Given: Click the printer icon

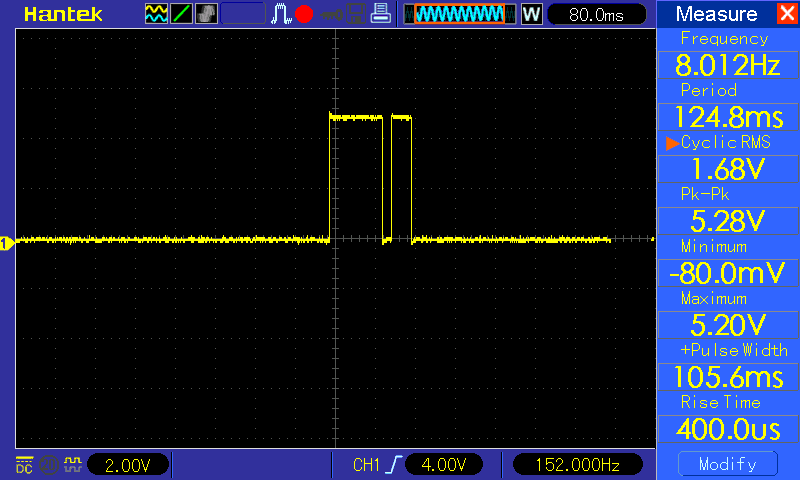Looking at the screenshot, I should (x=381, y=13).
